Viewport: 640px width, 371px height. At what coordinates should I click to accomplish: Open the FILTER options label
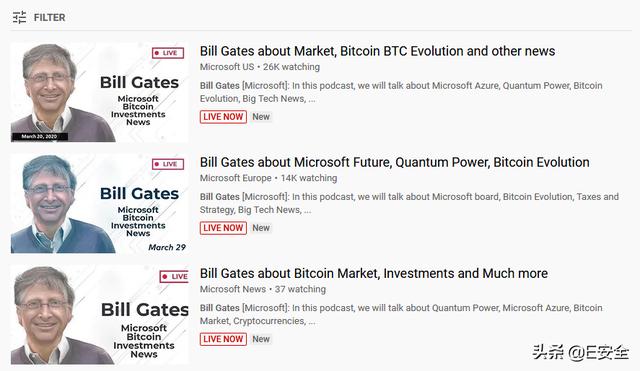pos(49,18)
